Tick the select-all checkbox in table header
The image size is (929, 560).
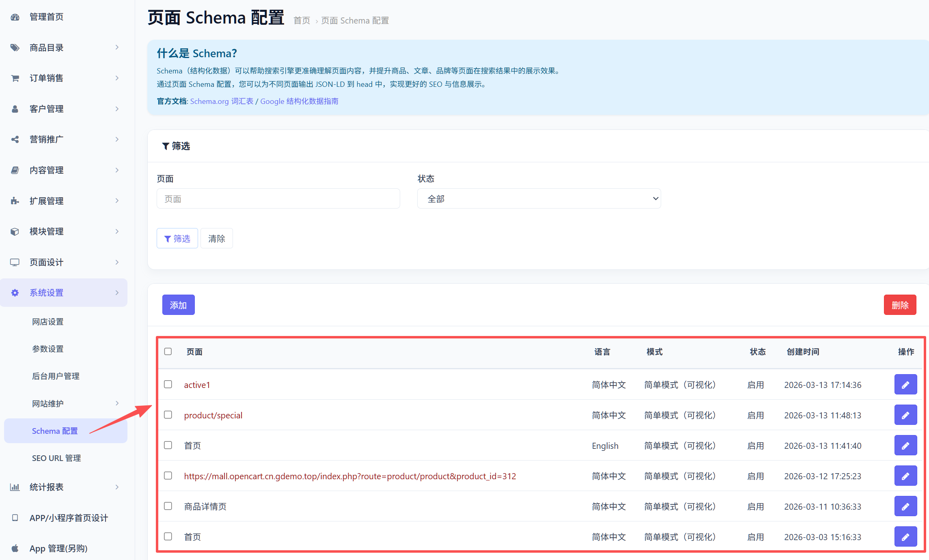pyautogui.click(x=168, y=351)
